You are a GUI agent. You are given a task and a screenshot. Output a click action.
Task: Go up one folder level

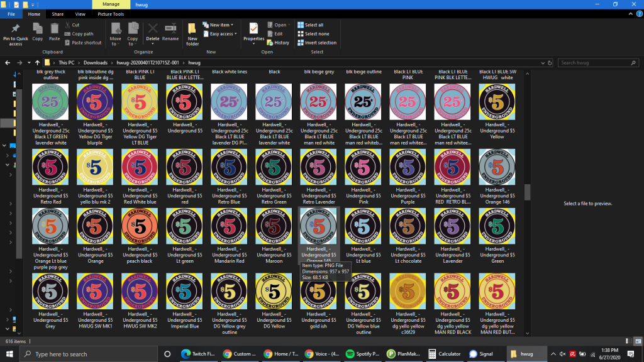[37, 63]
